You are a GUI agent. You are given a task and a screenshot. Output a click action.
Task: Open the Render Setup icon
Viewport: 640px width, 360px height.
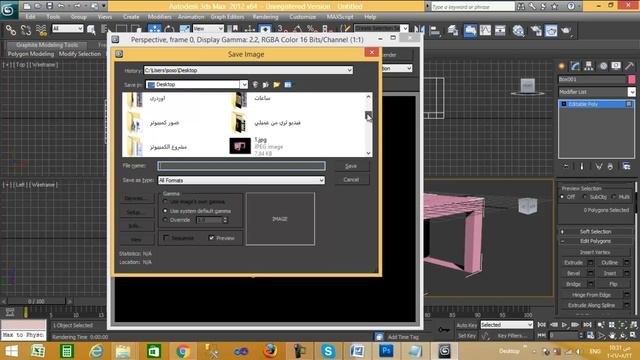tap(535, 30)
